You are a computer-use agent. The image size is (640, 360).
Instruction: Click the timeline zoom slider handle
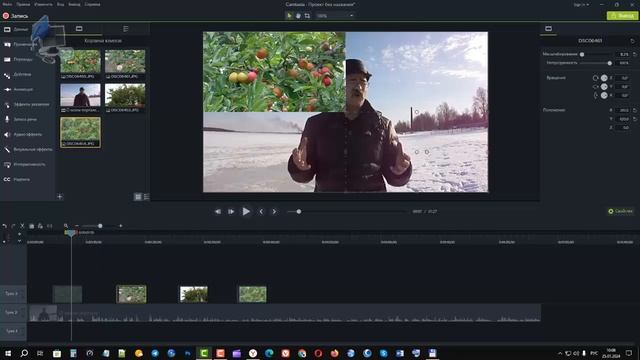[x=100, y=226]
